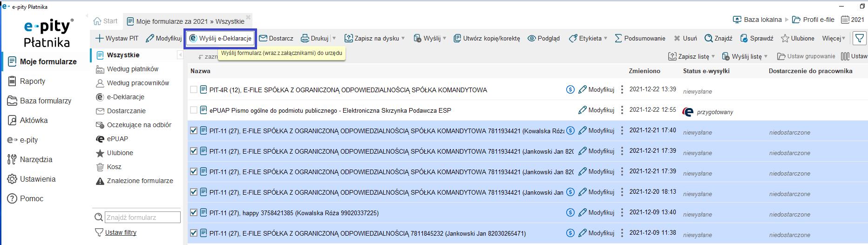The width and height of the screenshot is (868, 245).
Task: Click Utwórz kopię/korektę button
Action: pyautogui.click(x=487, y=38)
